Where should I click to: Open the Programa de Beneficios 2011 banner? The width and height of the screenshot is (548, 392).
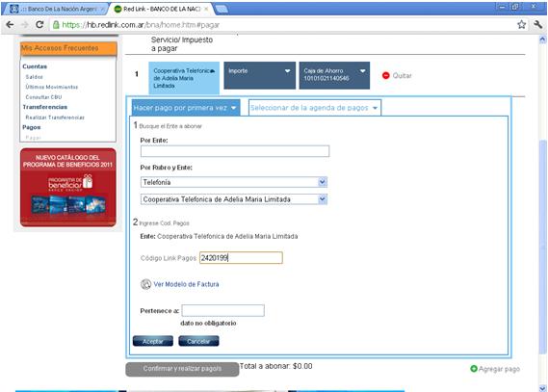[68, 187]
